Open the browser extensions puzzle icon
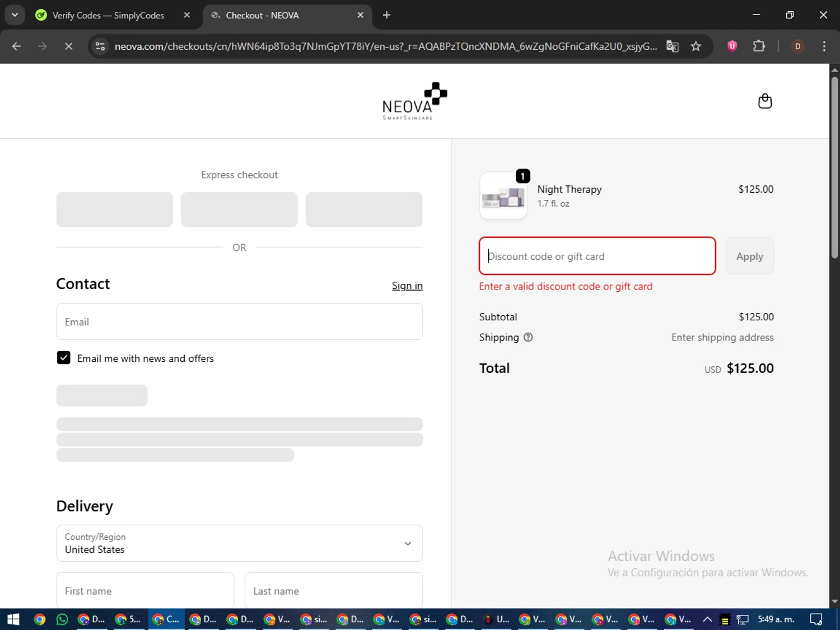This screenshot has width=840, height=630. [759, 46]
